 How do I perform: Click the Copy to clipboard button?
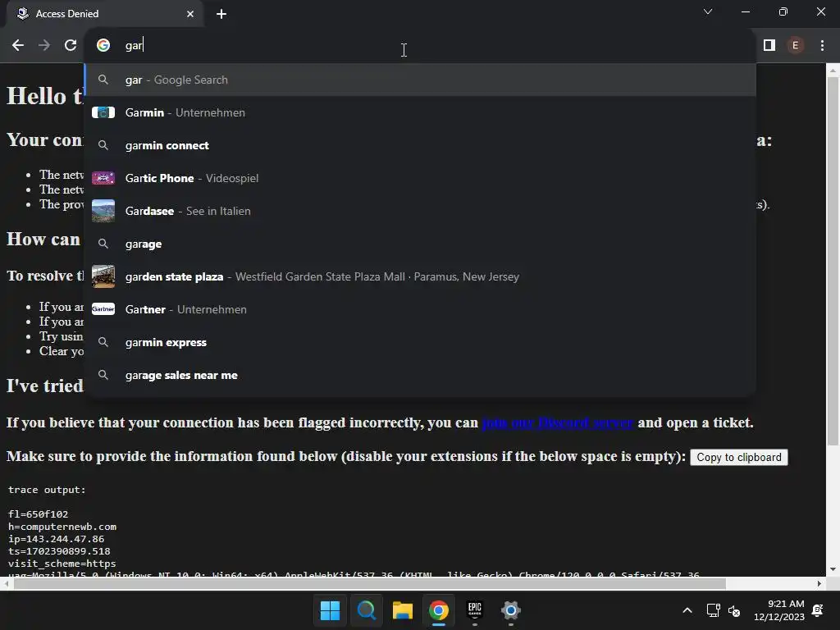739,458
